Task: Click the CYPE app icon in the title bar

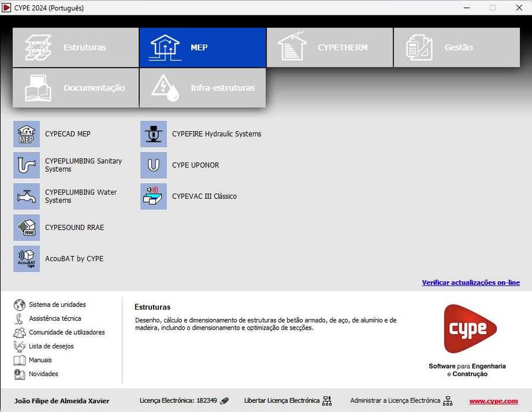Action: point(6,8)
